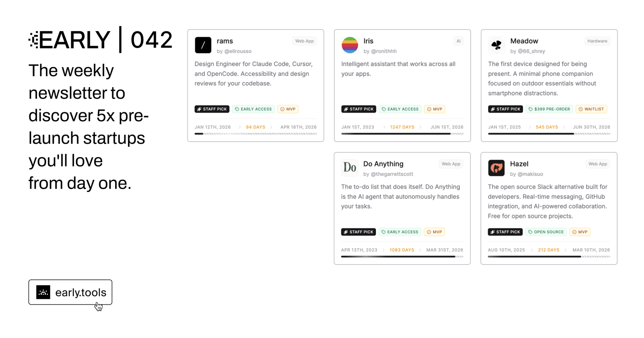Click the Meadow clover leaf icon
Viewport: 644px width, 338px height.
pos(496,45)
